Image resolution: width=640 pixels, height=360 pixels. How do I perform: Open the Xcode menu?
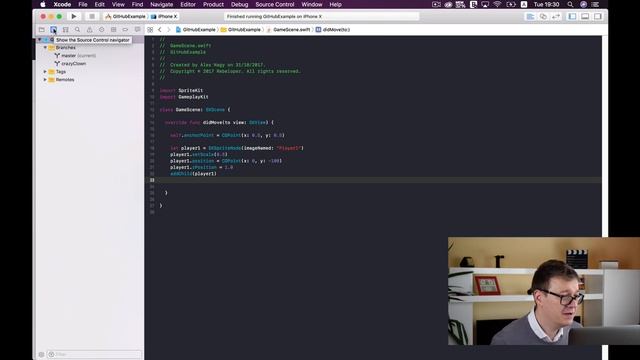(62, 4)
